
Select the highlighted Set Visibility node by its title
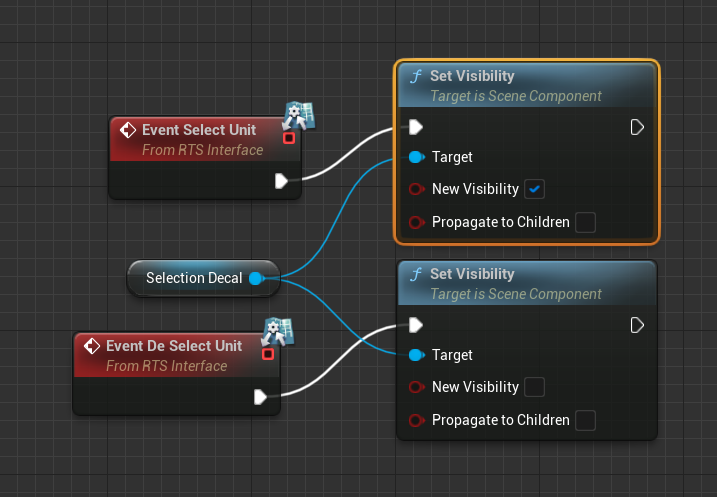[472, 76]
